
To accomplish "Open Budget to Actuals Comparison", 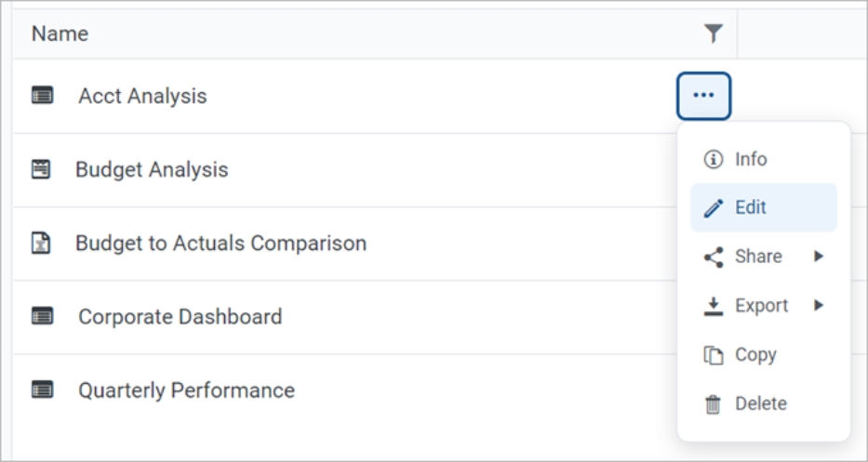I will click(x=220, y=244).
